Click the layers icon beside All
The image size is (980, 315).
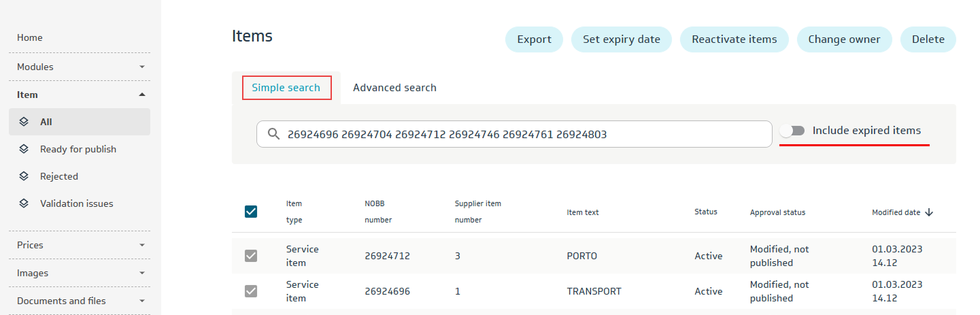pos(24,122)
